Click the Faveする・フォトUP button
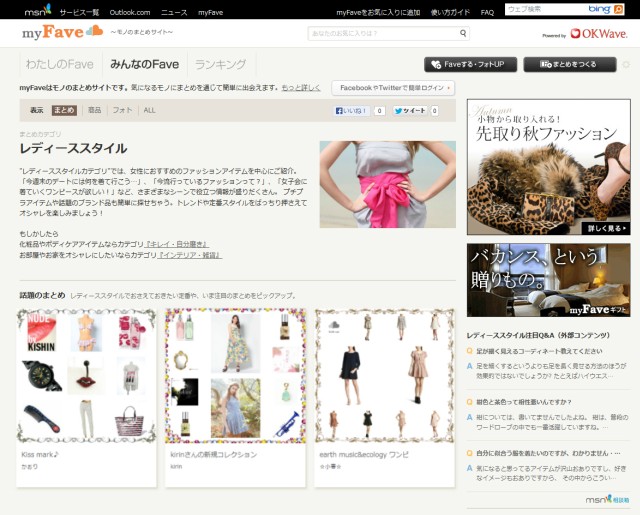Viewport: 640px width, 515px height. click(x=470, y=64)
